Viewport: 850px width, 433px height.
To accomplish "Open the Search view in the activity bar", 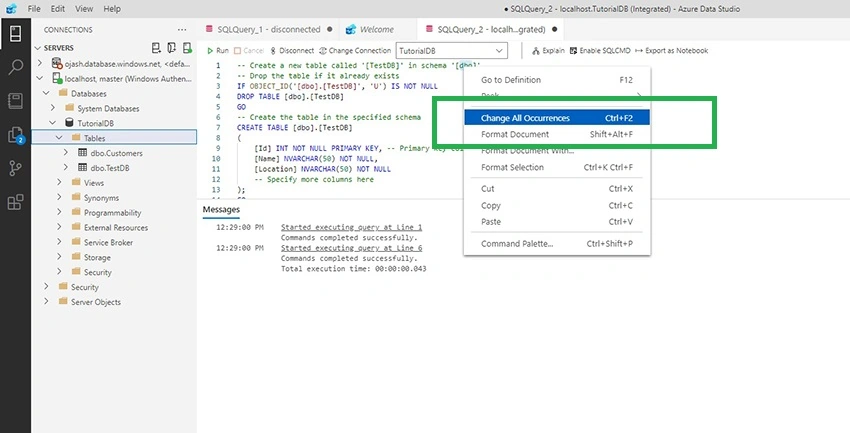I will click(15, 67).
